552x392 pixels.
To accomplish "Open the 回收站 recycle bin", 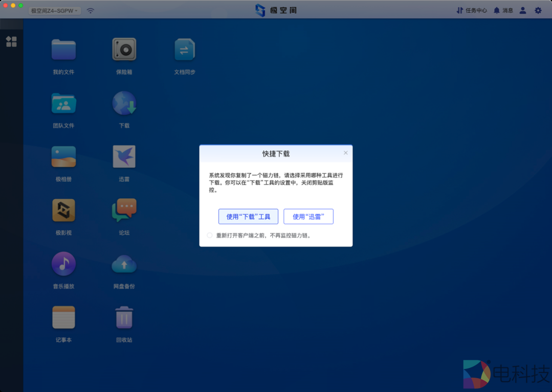I will point(124,317).
